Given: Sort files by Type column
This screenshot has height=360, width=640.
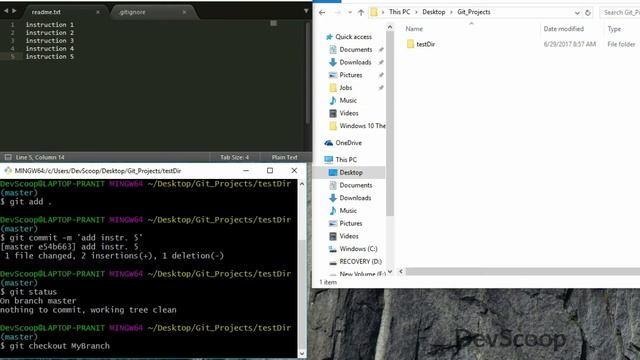Looking at the screenshot, I should (614, 29).
